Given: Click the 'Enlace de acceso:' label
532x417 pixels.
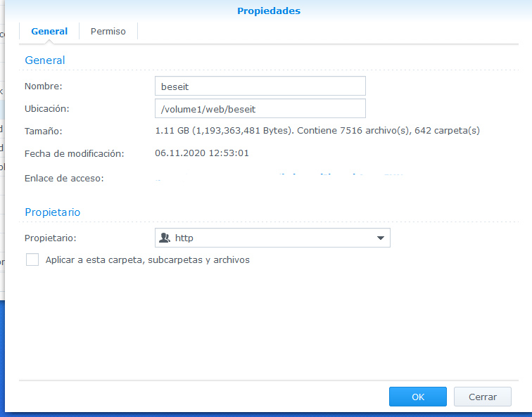Looking at the screenshot, I should [64, 178].
